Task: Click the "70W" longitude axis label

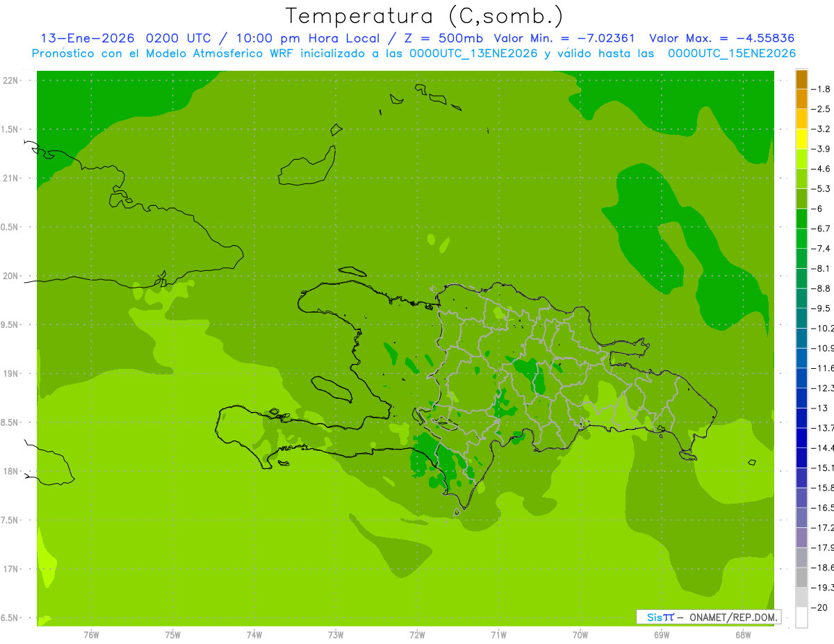Action: click(580, 635)
